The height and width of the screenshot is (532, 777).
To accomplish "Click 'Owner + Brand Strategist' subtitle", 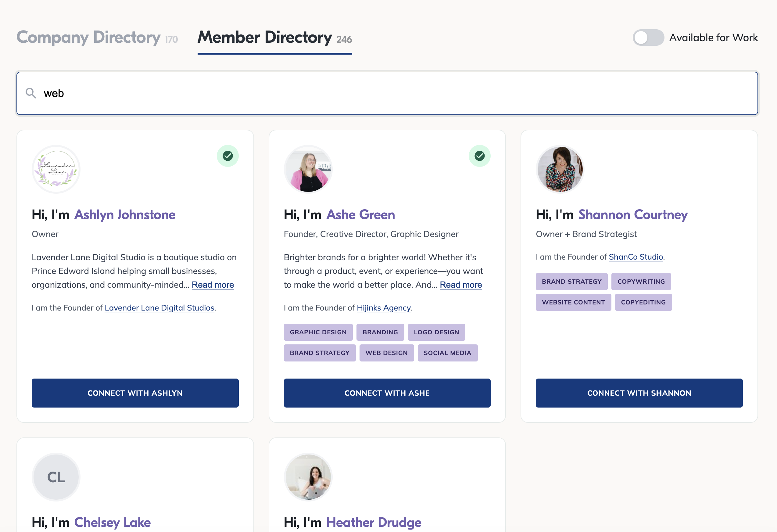I will 586,234.
